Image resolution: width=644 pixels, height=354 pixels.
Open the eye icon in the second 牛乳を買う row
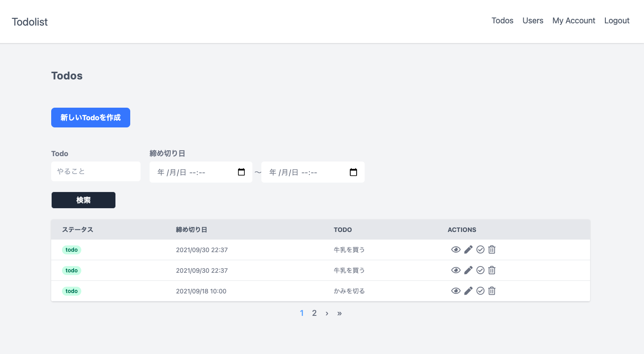pos(456,270)
